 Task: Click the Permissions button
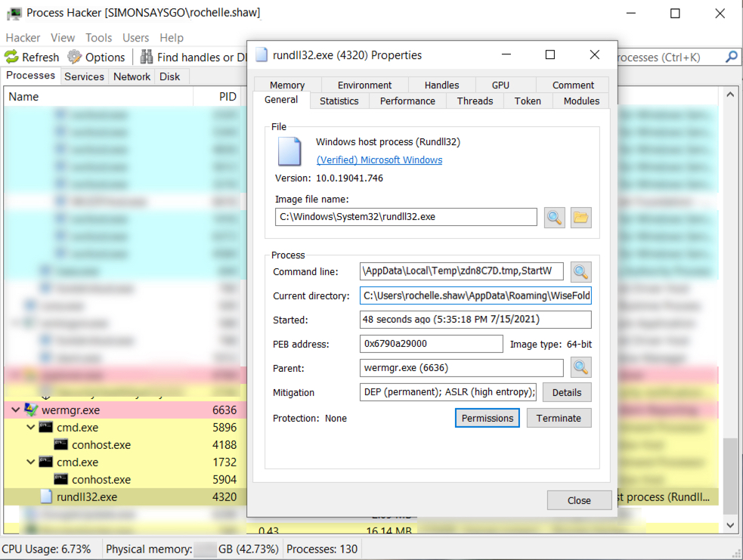tap(487, 418)
